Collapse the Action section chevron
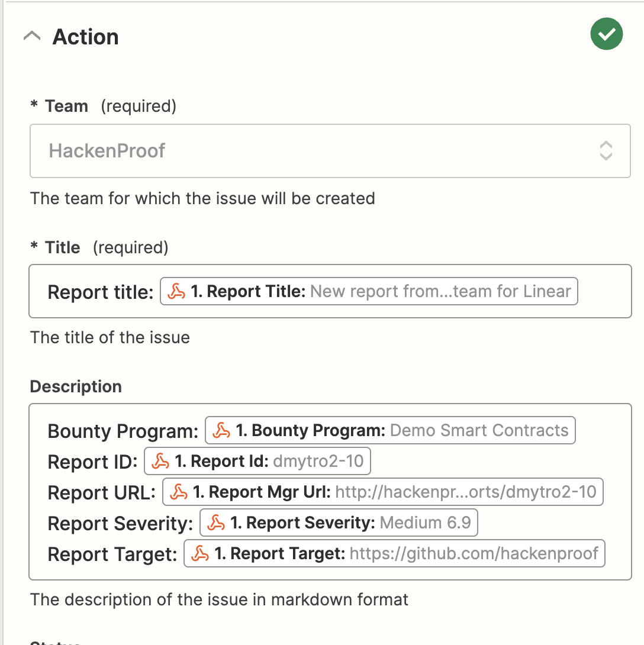The width and height of the screenshot is (644, 645). tap(32, 37)
